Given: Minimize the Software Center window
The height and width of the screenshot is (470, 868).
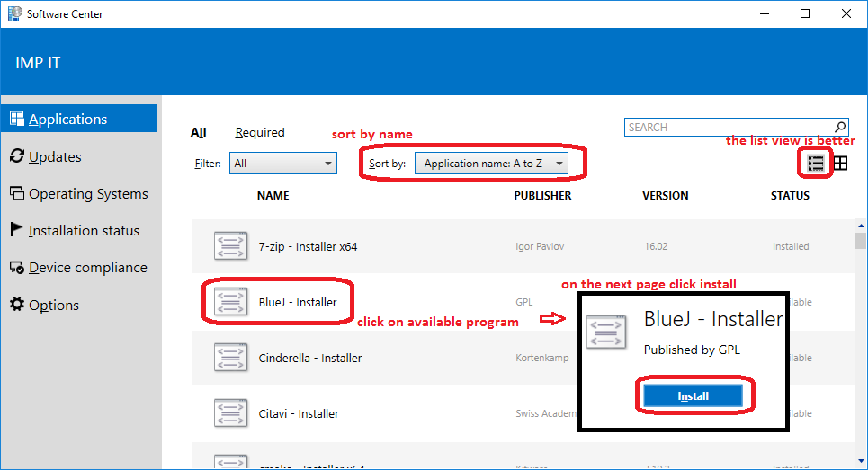Looking at the screenshot, I should [x=765, y=13].
